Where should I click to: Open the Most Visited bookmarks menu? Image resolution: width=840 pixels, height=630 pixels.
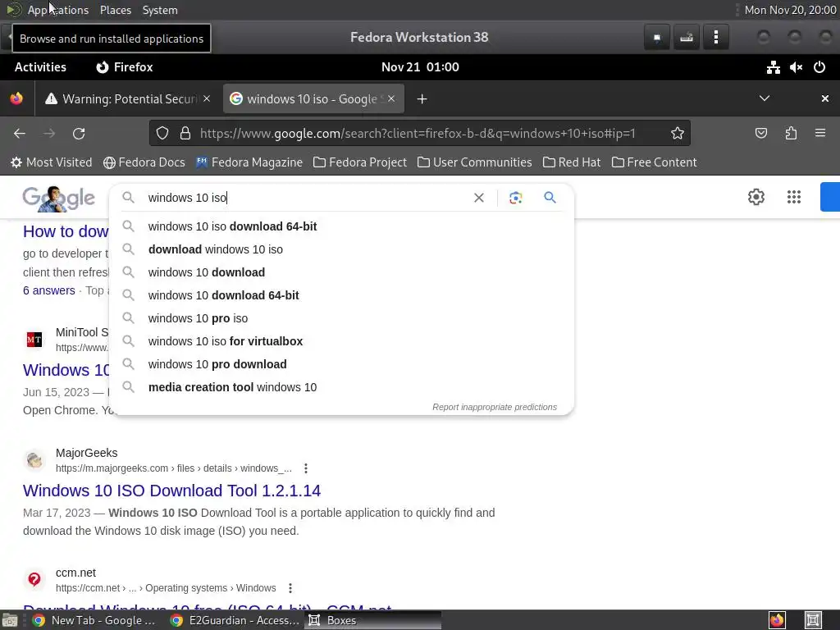pyautogui.click(x=52, y=162)
